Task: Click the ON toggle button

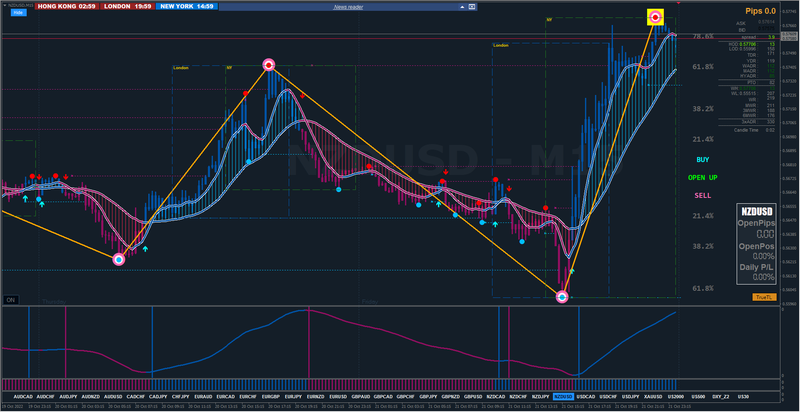Action: pos(10,300)
